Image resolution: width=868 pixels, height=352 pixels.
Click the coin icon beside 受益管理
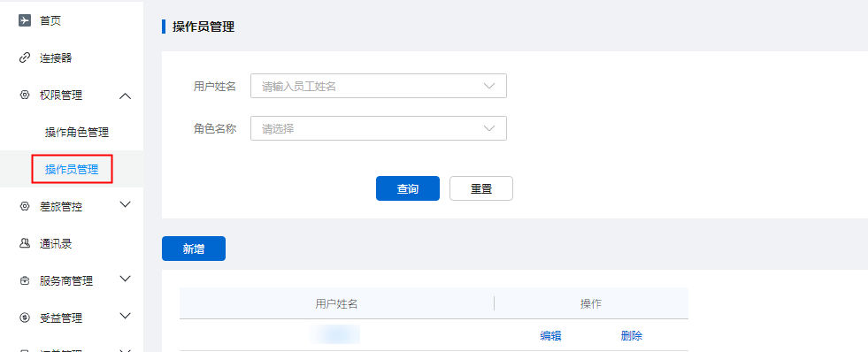(x=25, y=318)
